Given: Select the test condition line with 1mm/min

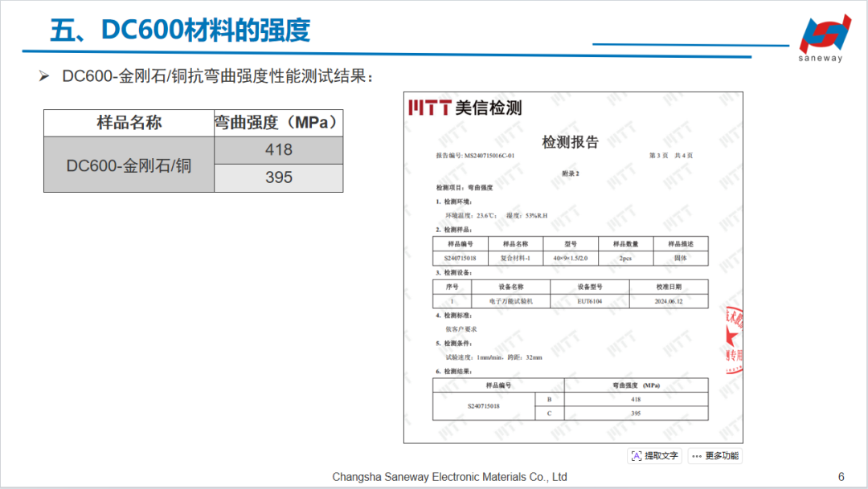Looking at the screenshot, I should pyautogui.click(x=493, y=357).
